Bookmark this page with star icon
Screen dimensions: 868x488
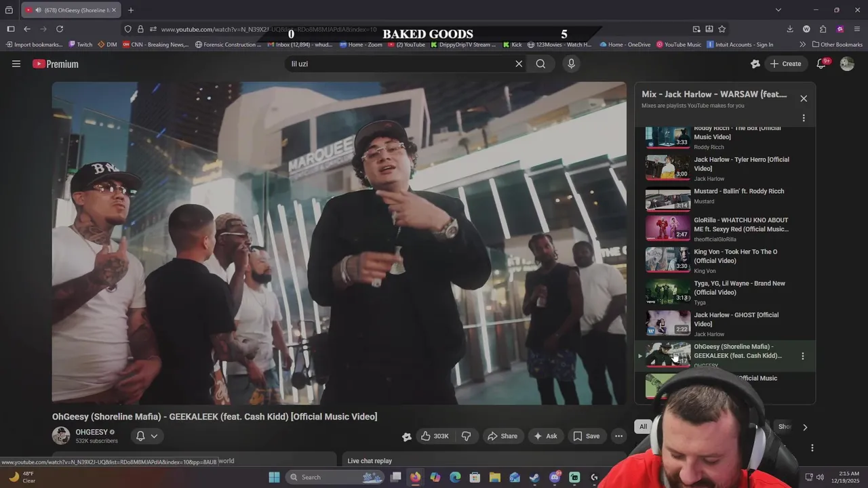pyautogui.click(x=722, y=29)
